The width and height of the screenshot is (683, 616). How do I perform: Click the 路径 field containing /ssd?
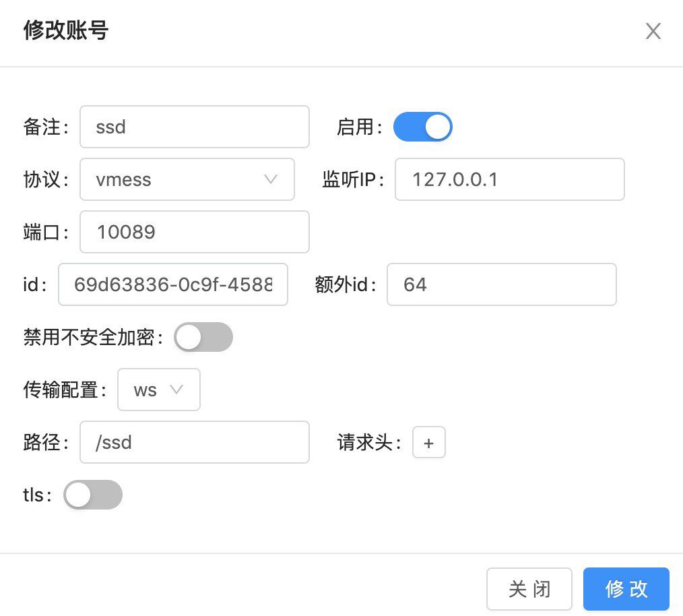194,442
